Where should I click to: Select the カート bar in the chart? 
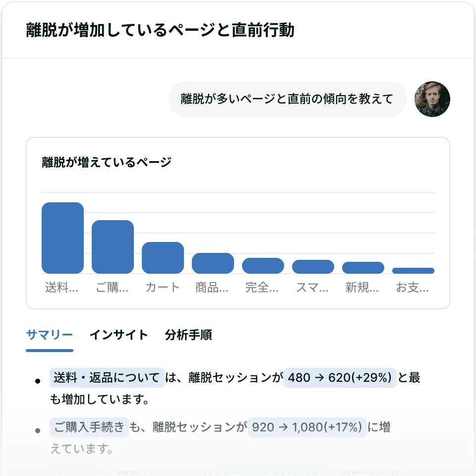(x=163, y=258)
